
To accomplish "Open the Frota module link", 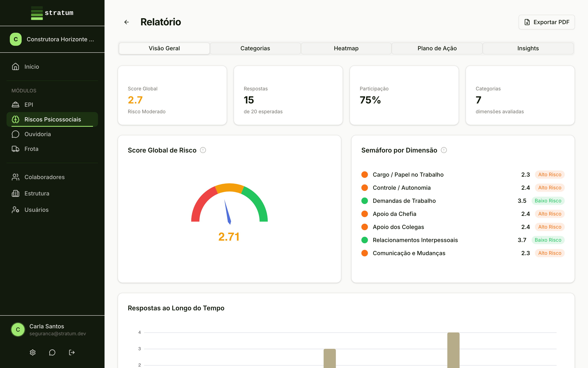I will pyautogui.click(x=52, y=149).
